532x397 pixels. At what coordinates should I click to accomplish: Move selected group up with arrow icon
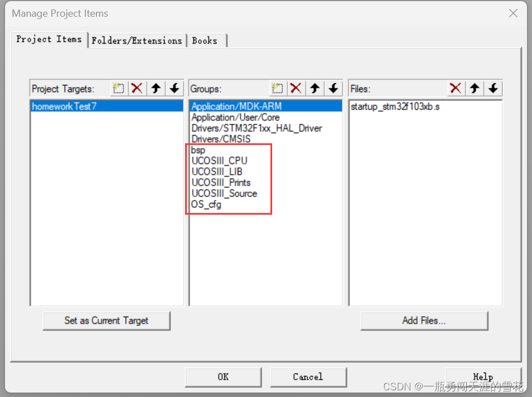(315, 88)
